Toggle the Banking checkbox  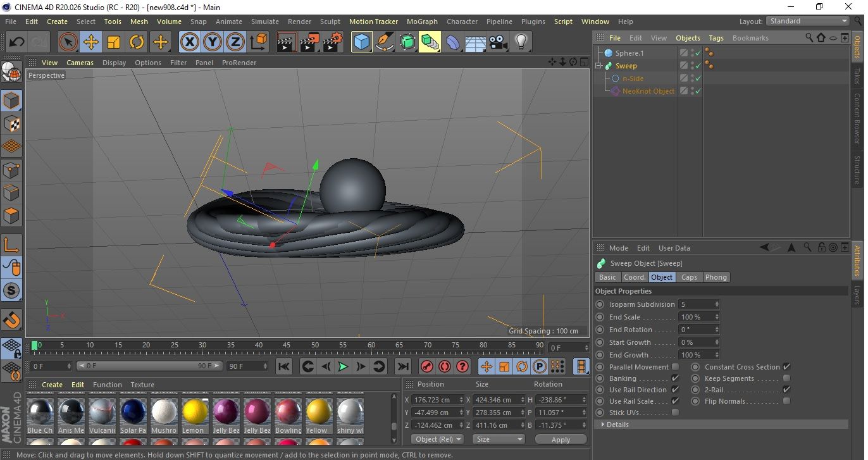click(x=675, y=378)
